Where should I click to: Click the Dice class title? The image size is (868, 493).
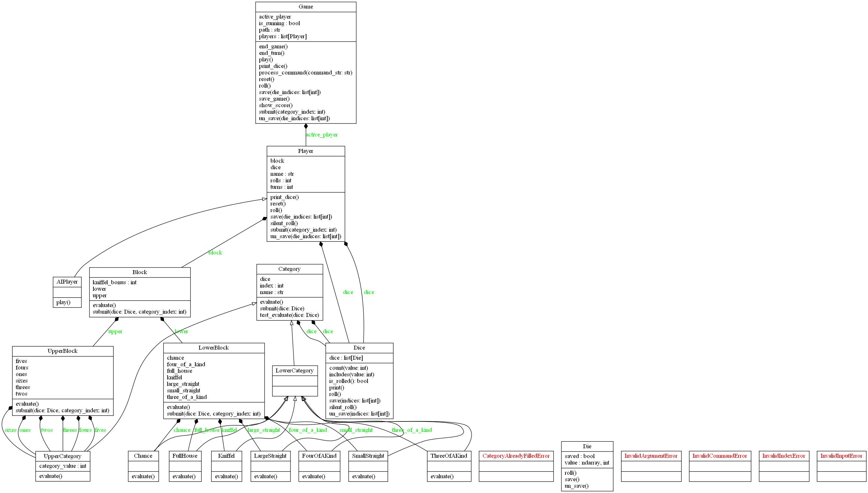pyautogui.click(x=359, y=348)
